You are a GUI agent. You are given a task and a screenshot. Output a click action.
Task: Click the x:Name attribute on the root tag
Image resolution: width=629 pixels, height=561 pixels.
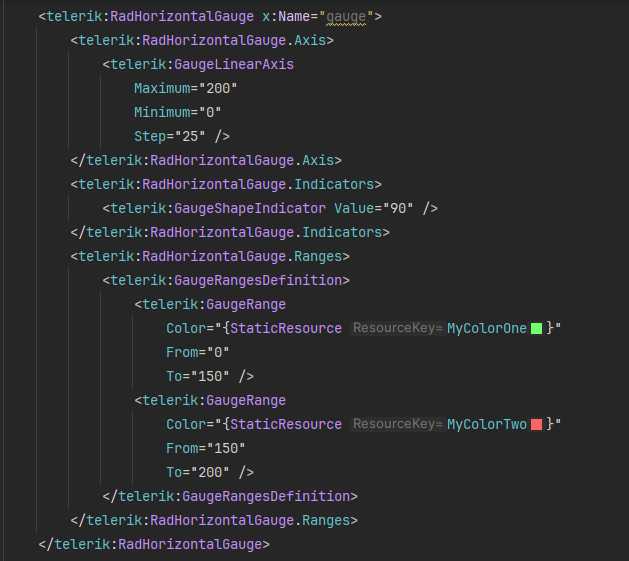click(318, 16)
